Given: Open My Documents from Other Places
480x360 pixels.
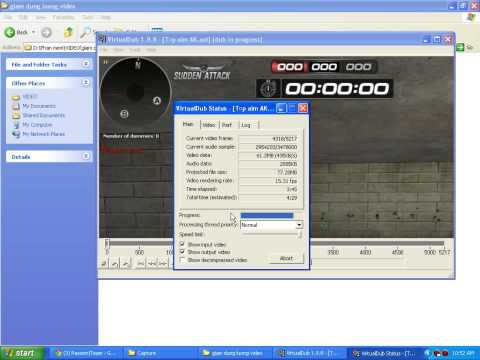Looking at the screenshot, I should coord(39,106).
